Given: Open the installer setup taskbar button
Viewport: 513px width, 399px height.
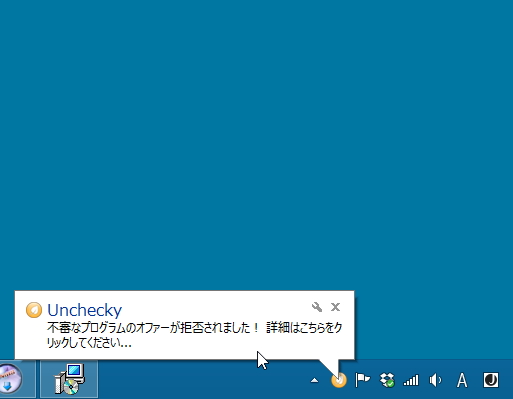Looking at the screenshot, I should [69, 379].
